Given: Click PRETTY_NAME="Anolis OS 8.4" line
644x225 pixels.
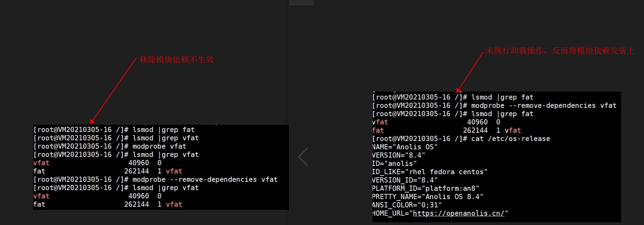Looking at the screenshot, I should (x=428, y=197).
